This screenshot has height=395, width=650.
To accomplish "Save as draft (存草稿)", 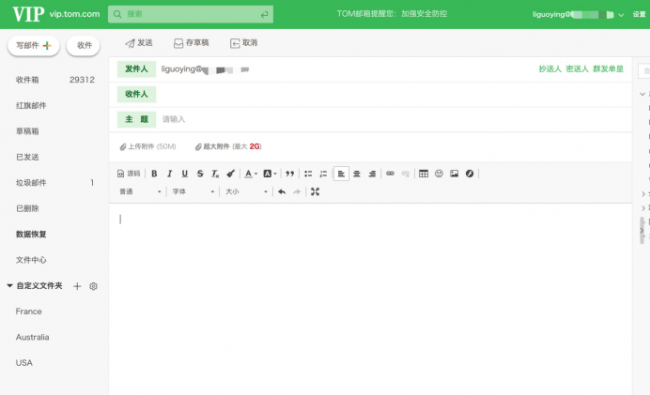I will click(191, 43).
